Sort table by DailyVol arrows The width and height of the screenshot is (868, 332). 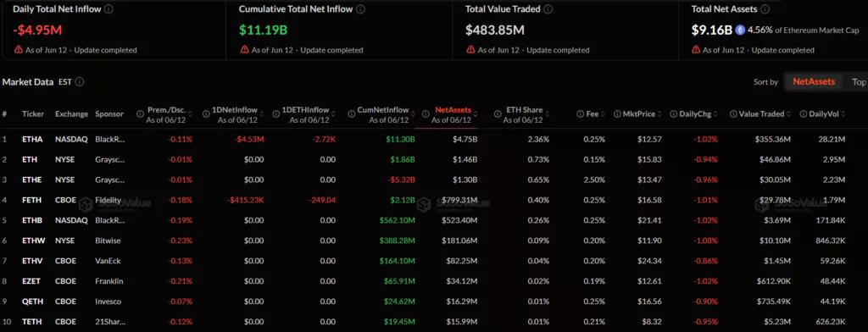tap(843, 114)
